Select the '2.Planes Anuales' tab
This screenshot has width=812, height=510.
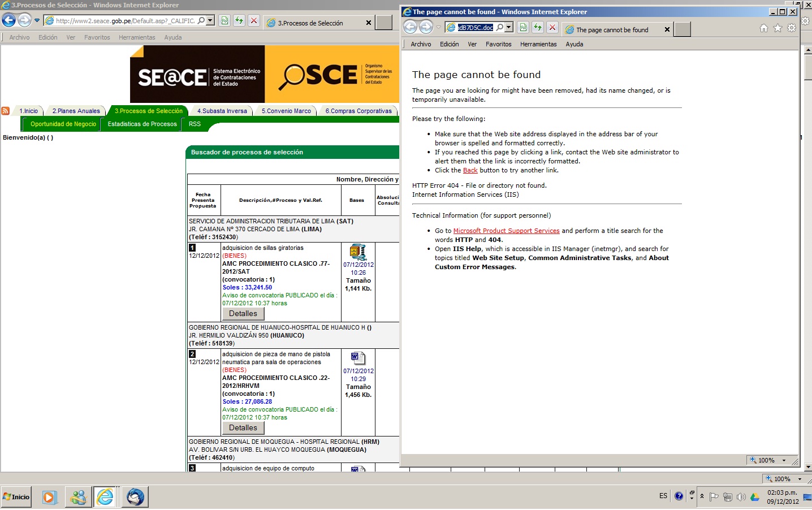click(x=76, y=111)
